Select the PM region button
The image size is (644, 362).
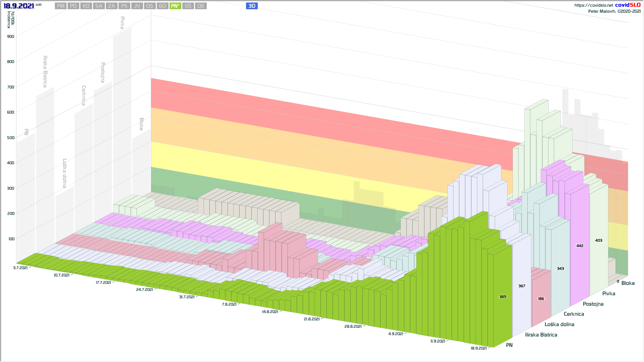click(60, 6)
